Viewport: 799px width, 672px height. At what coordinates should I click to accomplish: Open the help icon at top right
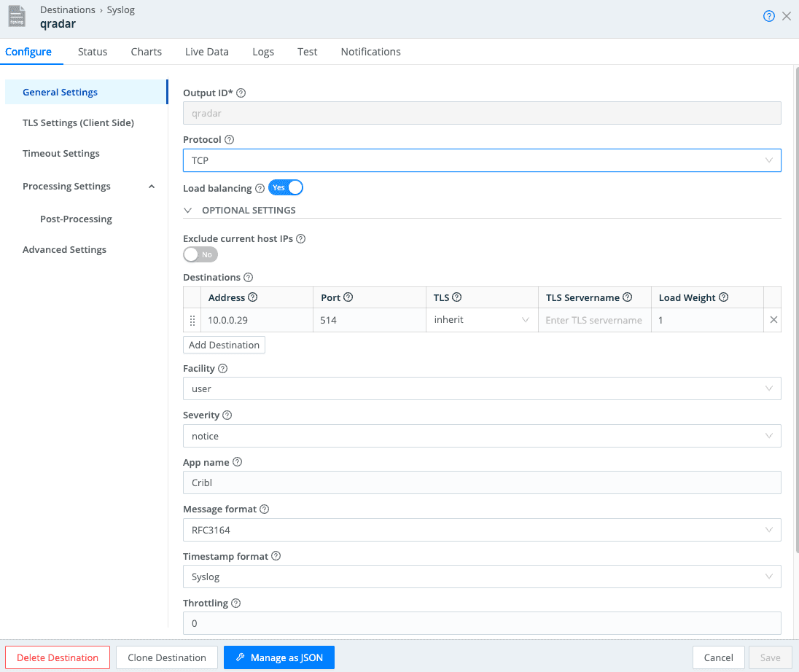click(x=768, y=16)
